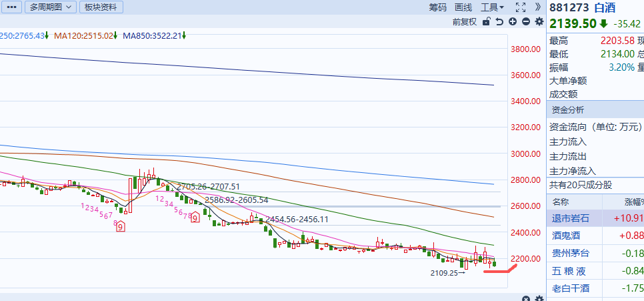Click the undo arrow icon
The width and height of the screenshot is (644, 301).
click(499, 22)
